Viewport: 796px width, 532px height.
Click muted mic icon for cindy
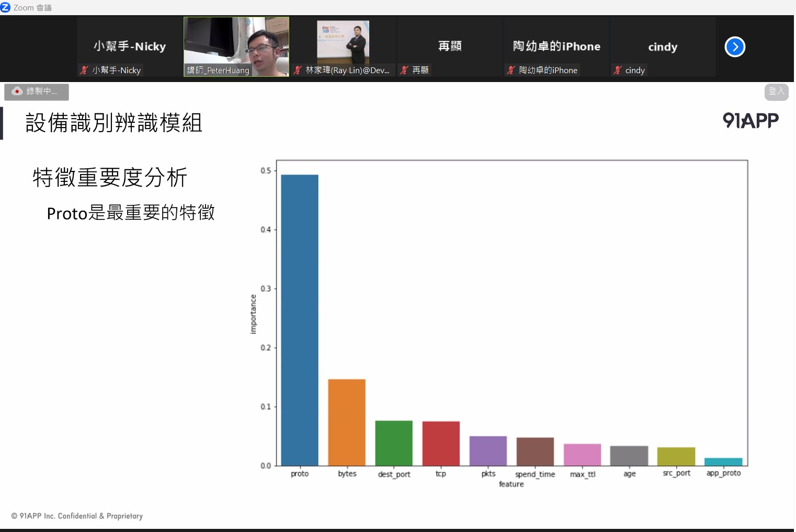(618, 70)
